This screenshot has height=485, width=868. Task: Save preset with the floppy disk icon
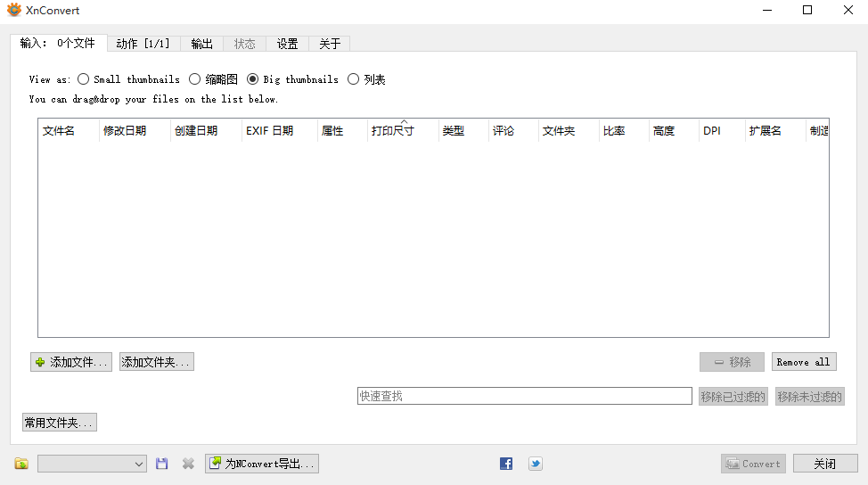click(161, 464)
